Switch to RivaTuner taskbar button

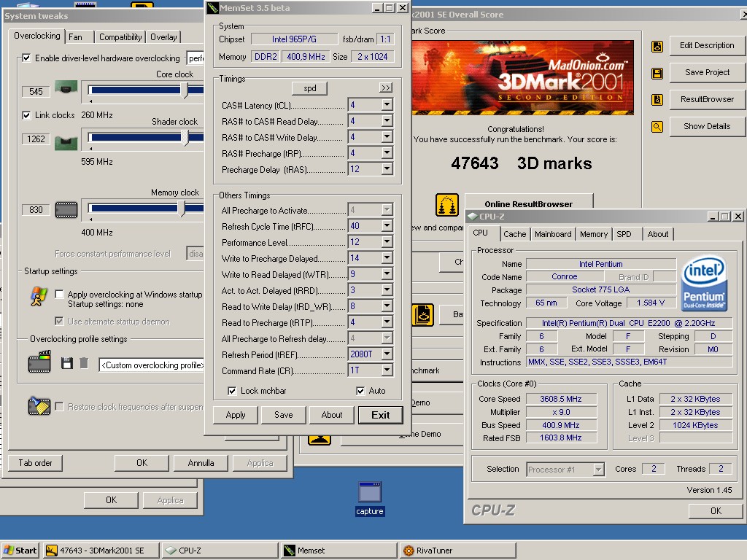458,551
